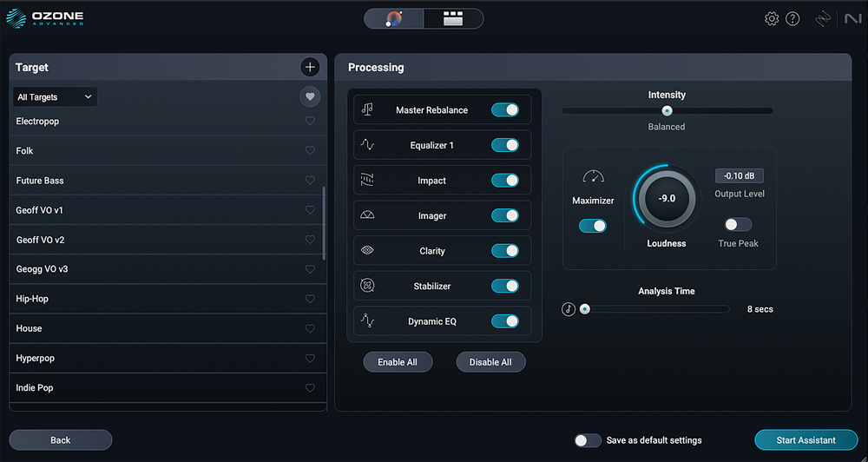Turn off the Maximizer toggle

pyautogui.click(x=593, y=226)
